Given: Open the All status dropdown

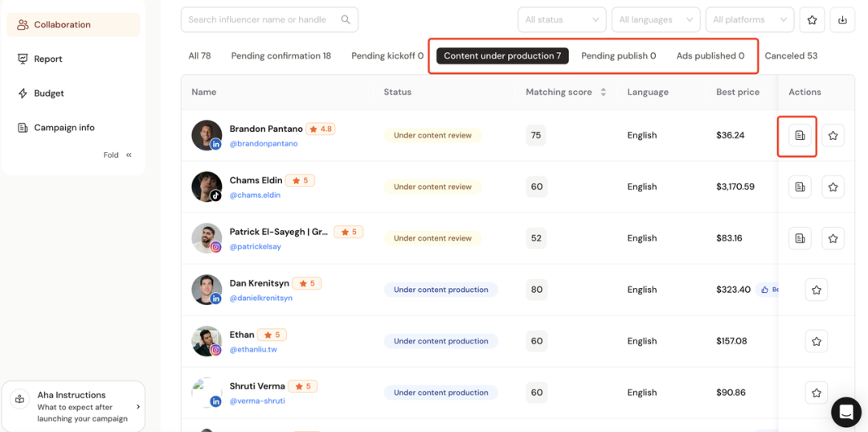Looking at the screenshot, I should coord(562,20).
